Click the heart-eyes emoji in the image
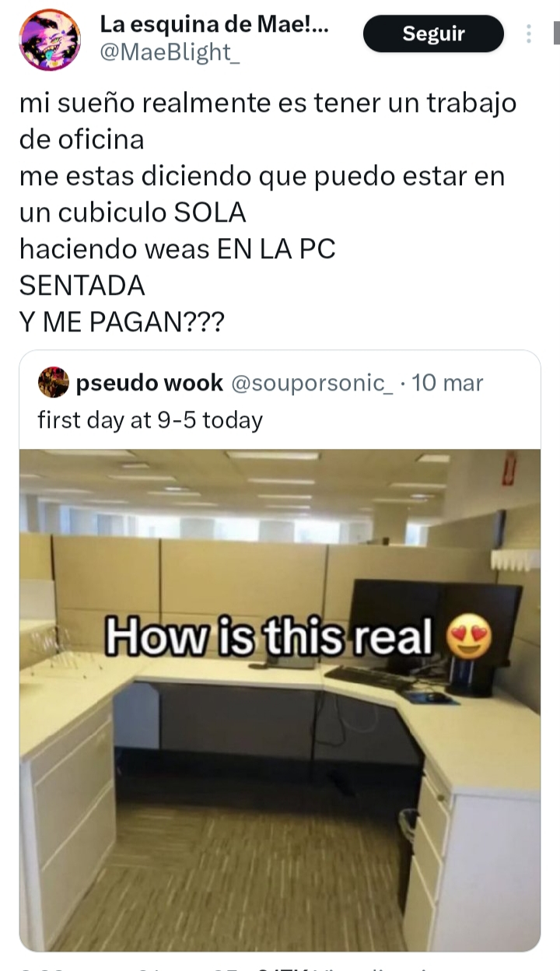Screen dimensions: 560x971 click(x=469, y=639)
